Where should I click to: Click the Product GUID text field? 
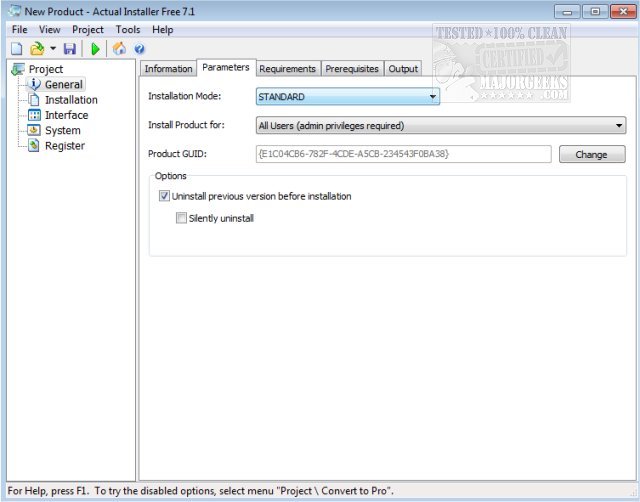coord(404,154)
